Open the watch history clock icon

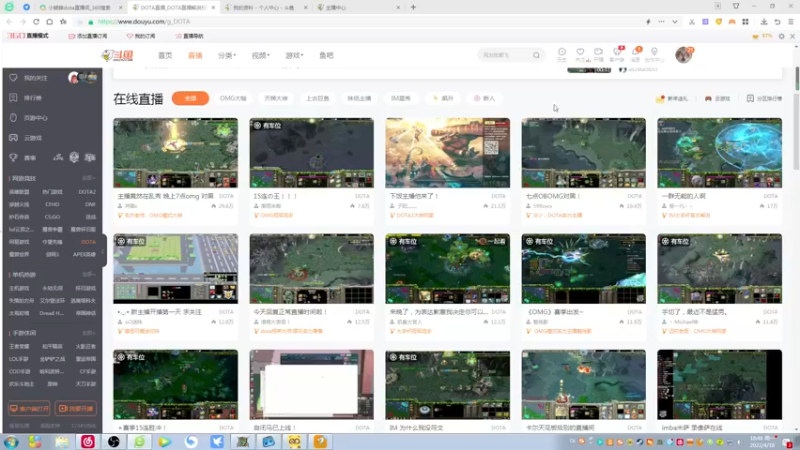tap(562, 54)
